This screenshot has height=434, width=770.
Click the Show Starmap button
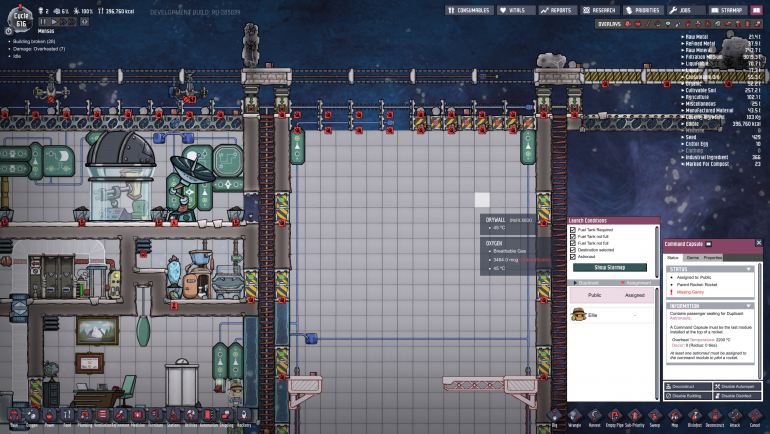(x=610, y=268)
